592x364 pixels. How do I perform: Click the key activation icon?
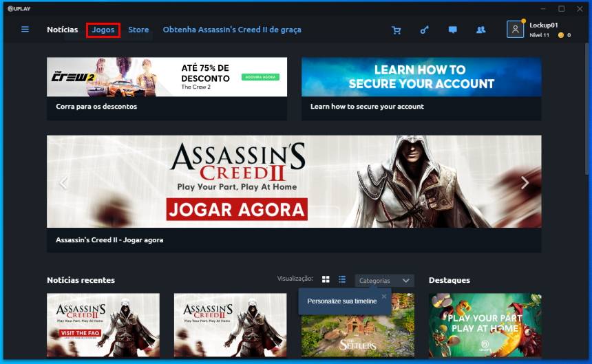click(x=424, y=30)
